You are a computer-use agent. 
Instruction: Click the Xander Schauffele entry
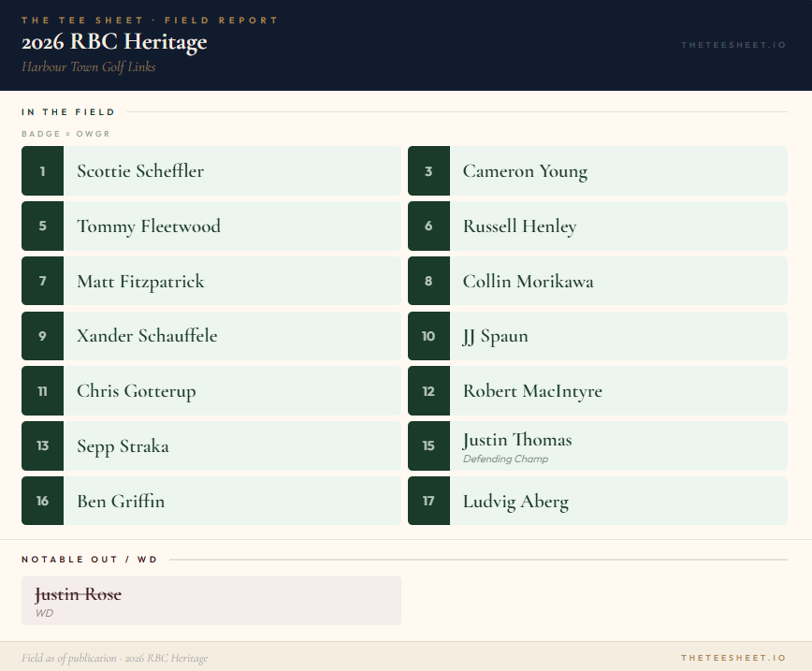pyautogui.click(x=211, y=336)
